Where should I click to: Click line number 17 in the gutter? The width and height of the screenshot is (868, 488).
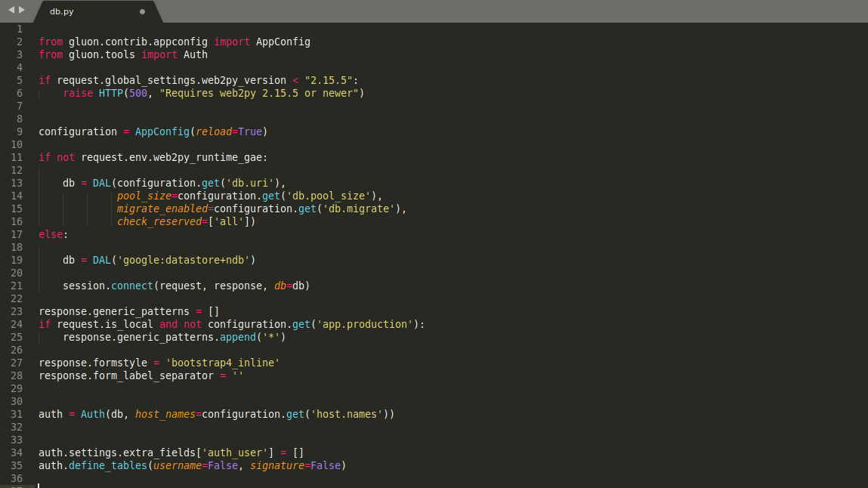pos(17,235)
